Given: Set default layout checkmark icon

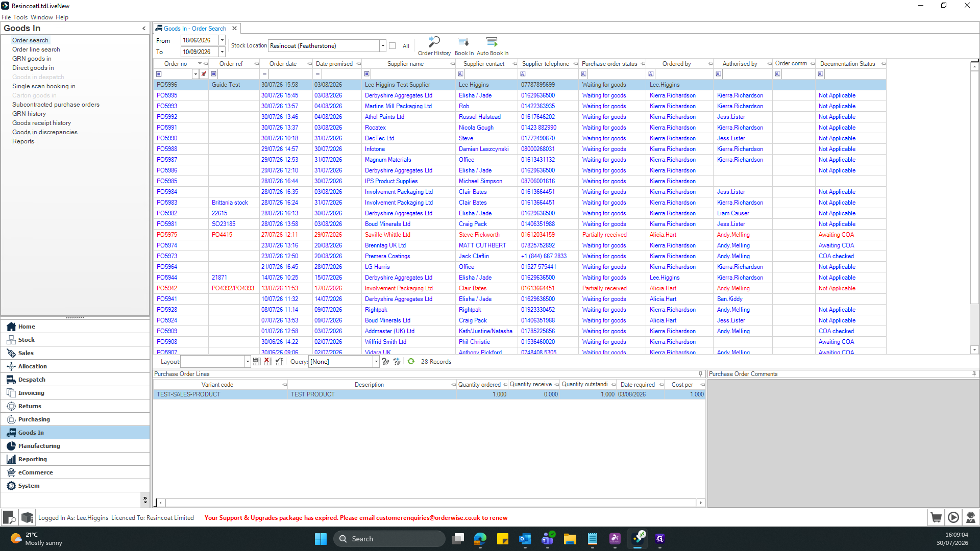Looking at the screenshot, I should point(279,362).
